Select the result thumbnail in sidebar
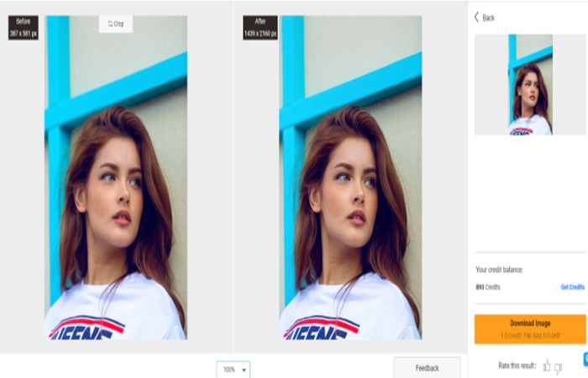Viewport: 588px width, 378px height. (530, 84)
